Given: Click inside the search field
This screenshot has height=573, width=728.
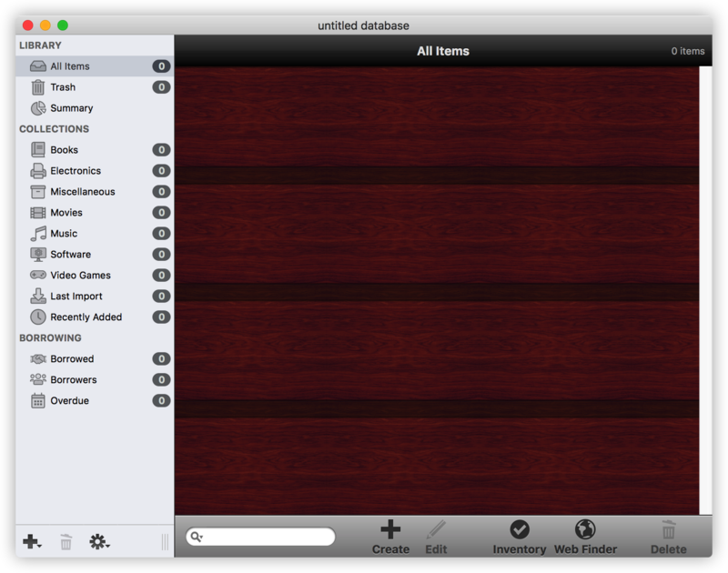Looking at the screenshot, I should coord(268,538).
